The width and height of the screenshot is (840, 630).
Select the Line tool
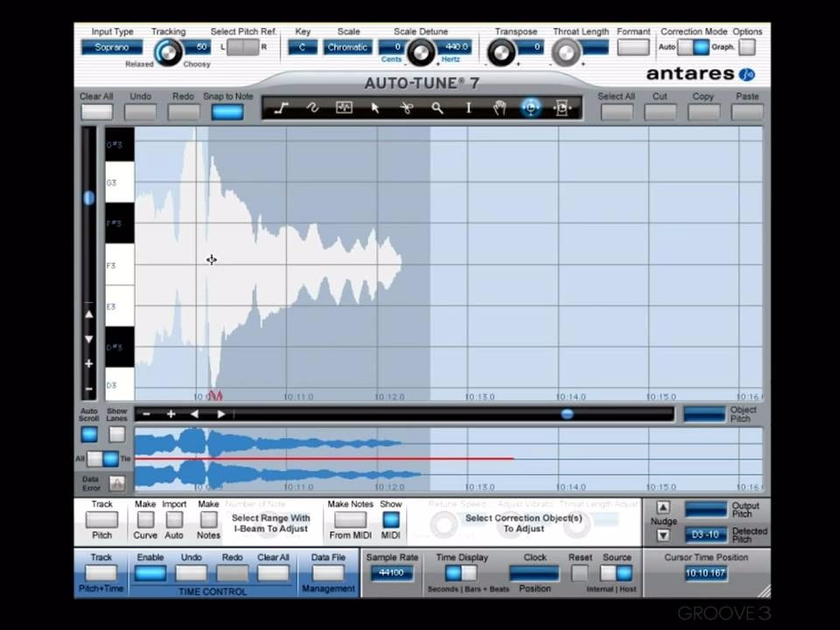tap(281, 108)
